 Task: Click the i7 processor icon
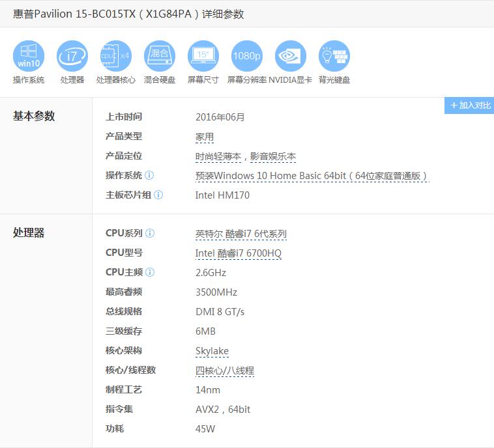72,56
